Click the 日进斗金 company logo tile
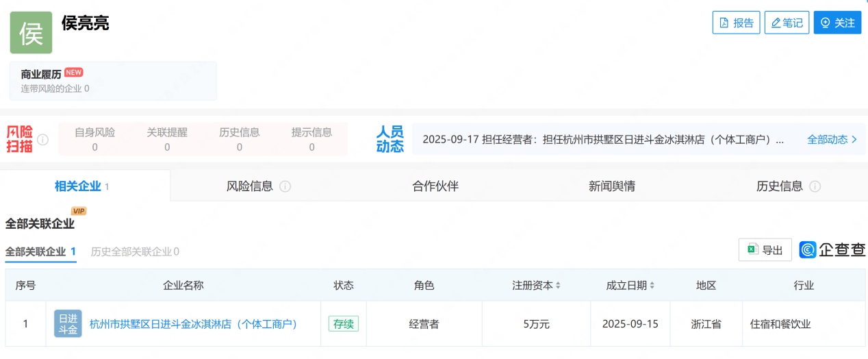 [x=68, y=324]
